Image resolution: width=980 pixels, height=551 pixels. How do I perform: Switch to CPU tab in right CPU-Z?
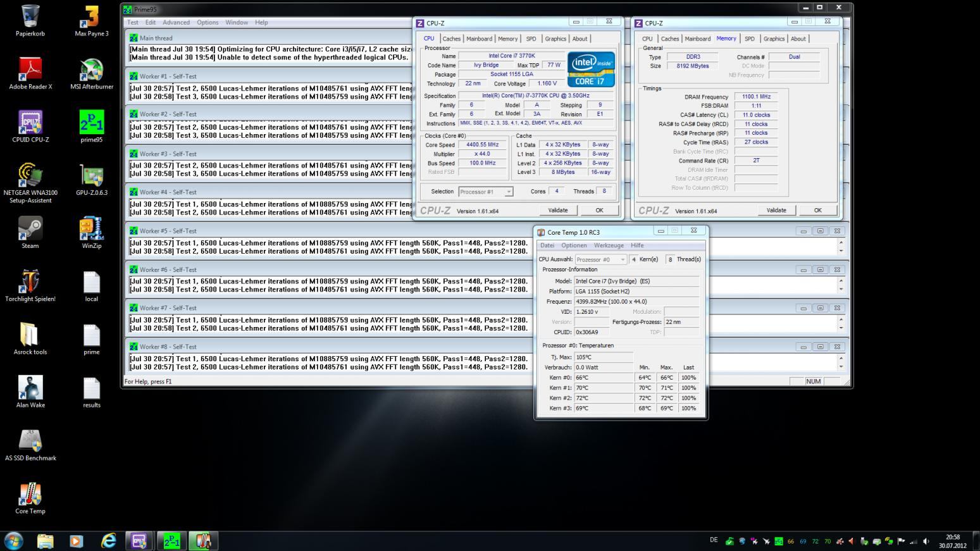coord(647,39)
